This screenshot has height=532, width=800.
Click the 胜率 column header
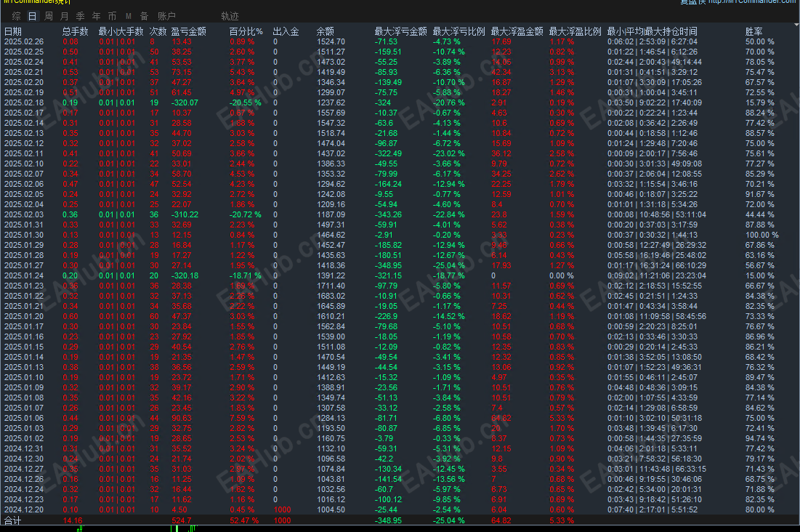[x=754, y=32]
